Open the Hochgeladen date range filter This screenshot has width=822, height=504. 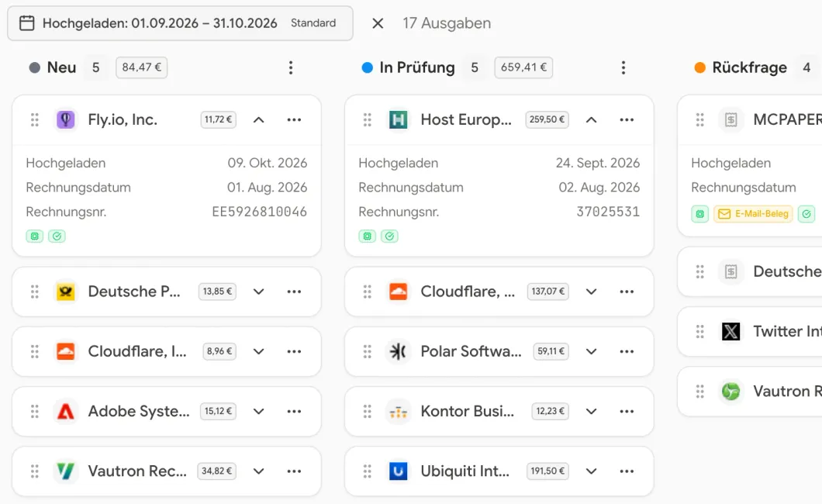180,23
